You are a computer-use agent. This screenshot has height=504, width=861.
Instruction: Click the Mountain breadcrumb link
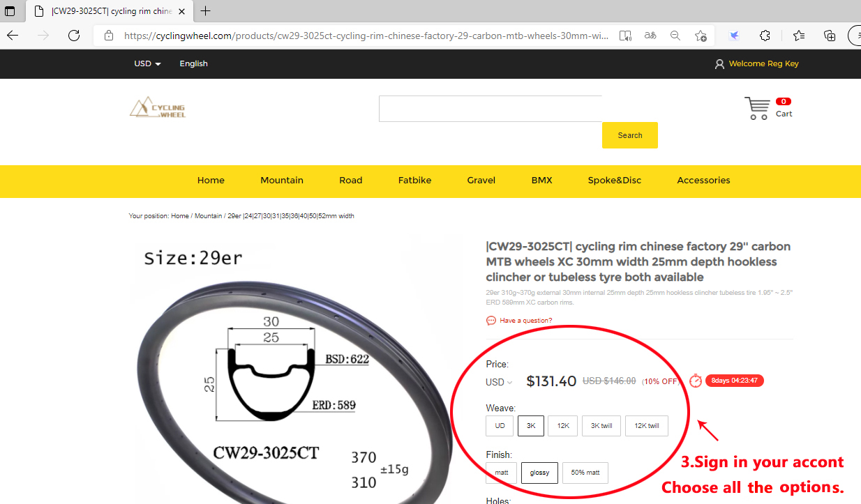click(209, 216)
